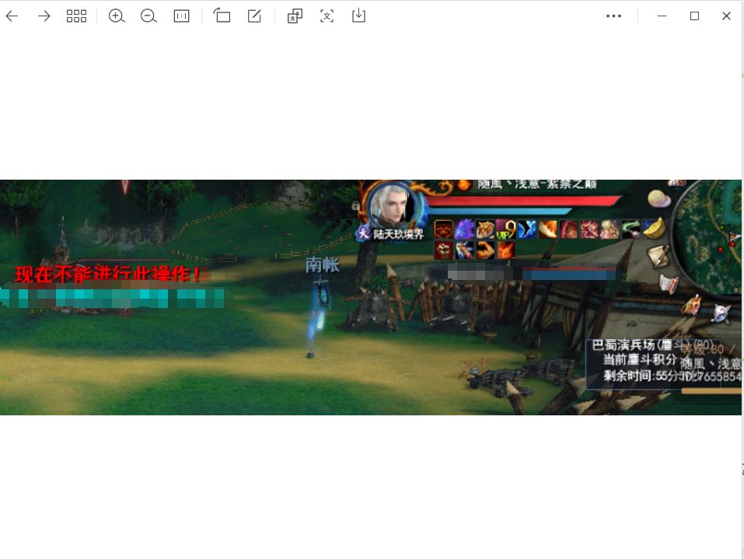Translate the image text
Screen dimensions: 744x560
coord(295,16)
